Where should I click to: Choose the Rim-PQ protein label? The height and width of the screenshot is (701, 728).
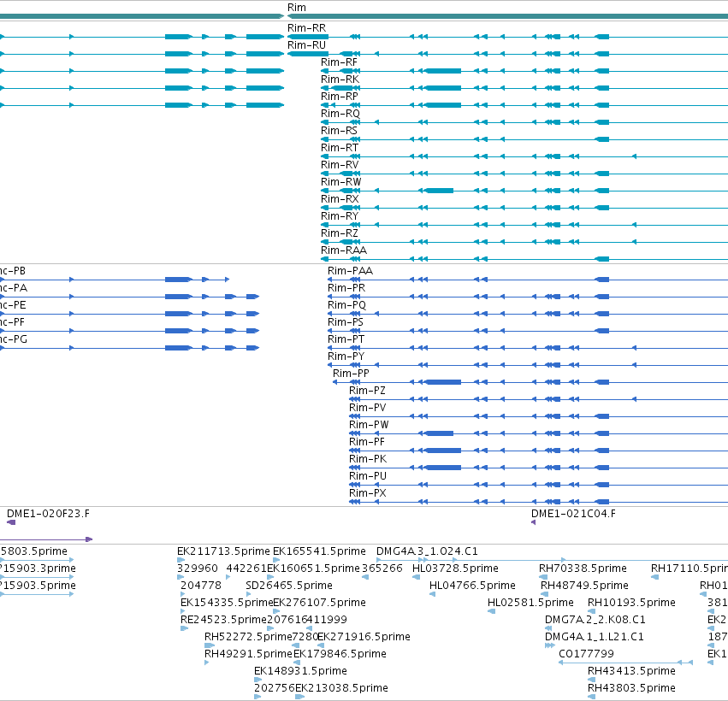point(346,305)
